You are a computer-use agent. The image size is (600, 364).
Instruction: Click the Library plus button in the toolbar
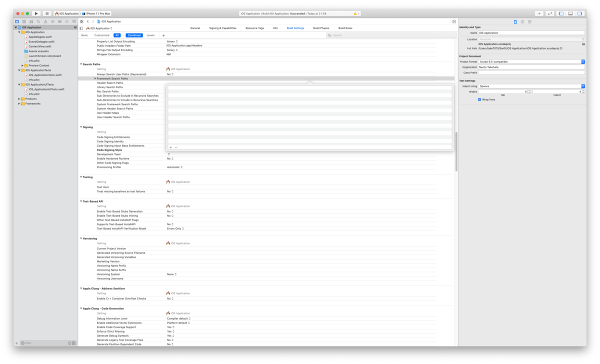pyautogui.click(x=539, y=13)
